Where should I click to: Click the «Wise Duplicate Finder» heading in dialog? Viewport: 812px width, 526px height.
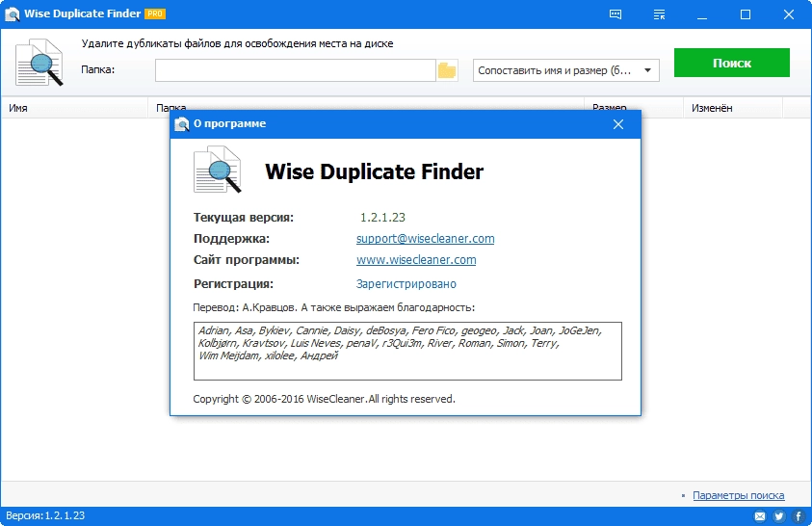click(x=374, y=171)
